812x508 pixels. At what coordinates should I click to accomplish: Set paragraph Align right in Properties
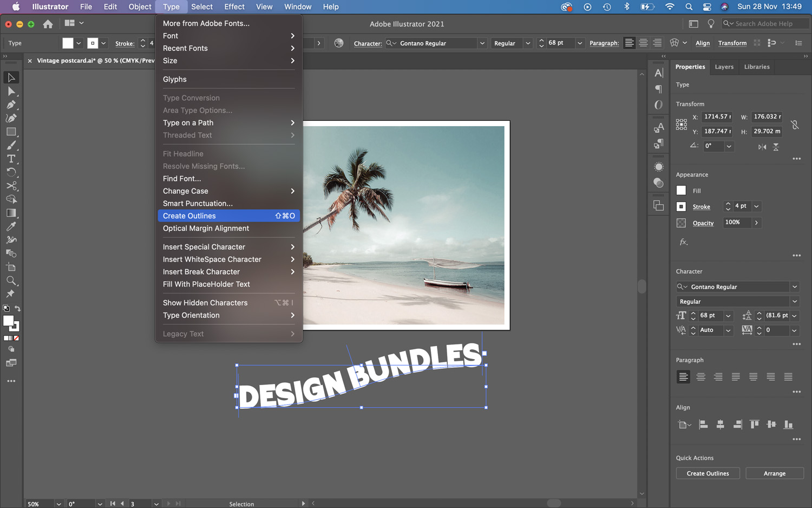pos(718,376)
